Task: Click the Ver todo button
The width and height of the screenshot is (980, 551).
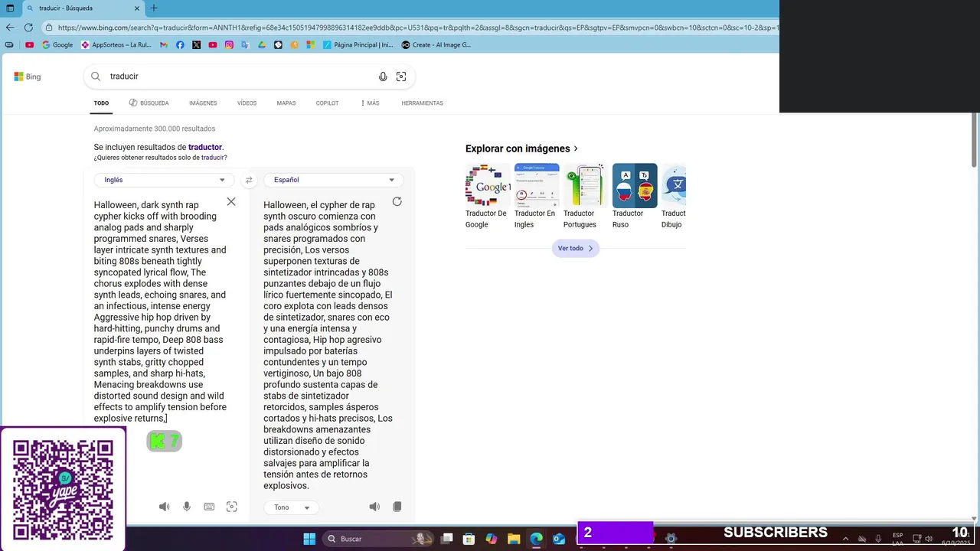Action: point(575,248)
